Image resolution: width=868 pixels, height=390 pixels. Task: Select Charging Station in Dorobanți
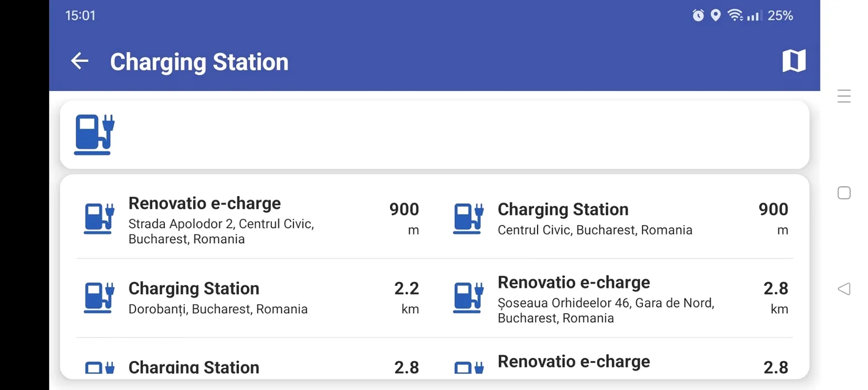click(x=250, y=298)
